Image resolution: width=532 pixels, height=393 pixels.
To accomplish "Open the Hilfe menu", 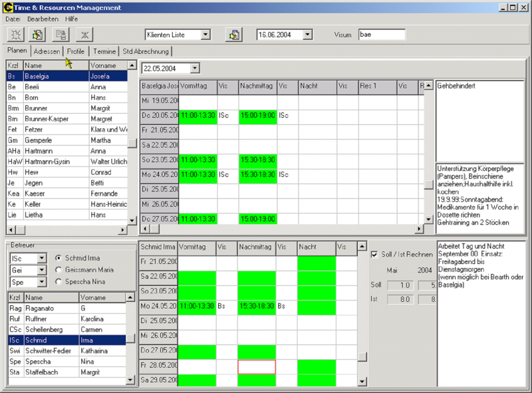I will [x=72, y=19].
